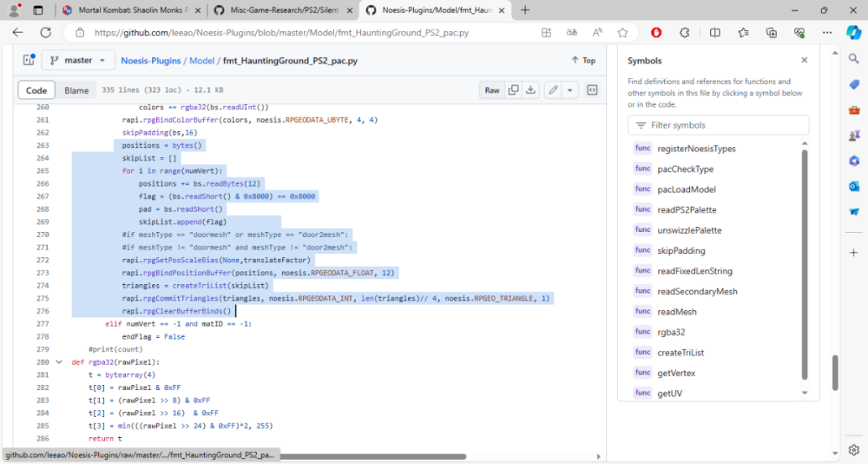This screenshot has height=464, width=868.
Task: Add this page to favorites star
Action: tap(622, 32)
